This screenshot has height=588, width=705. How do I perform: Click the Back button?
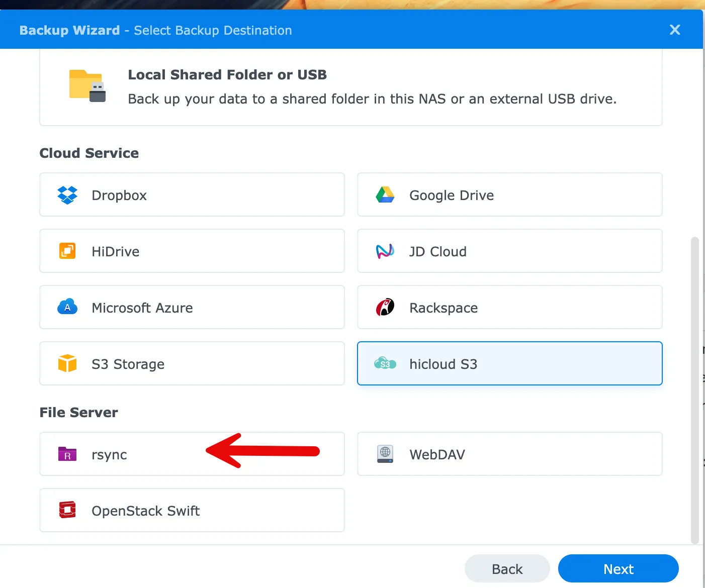click(507, 568)
